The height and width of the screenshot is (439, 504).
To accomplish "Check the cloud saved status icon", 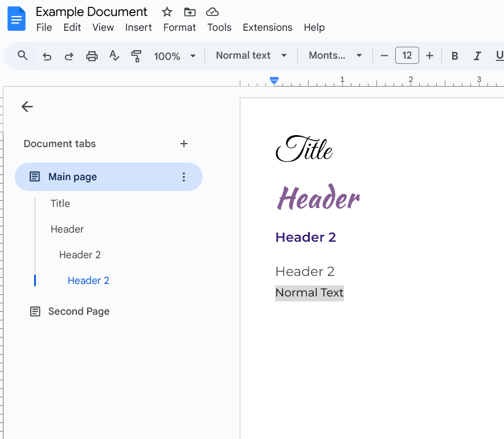I will point(212,12).
